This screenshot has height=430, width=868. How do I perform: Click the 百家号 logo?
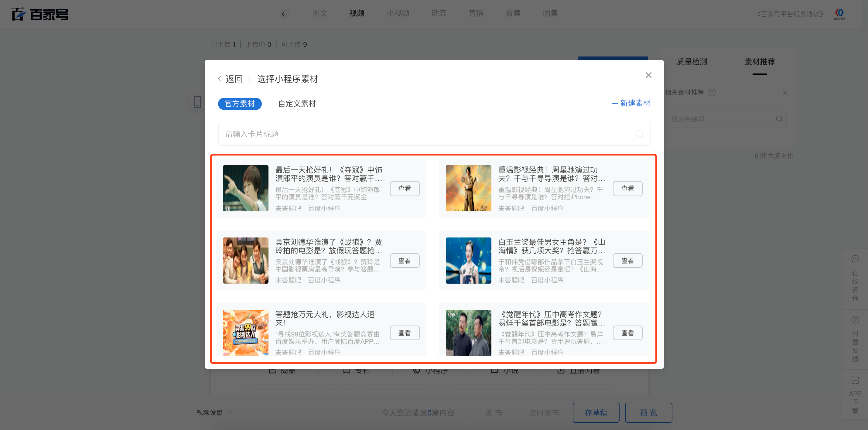(40, 14)
